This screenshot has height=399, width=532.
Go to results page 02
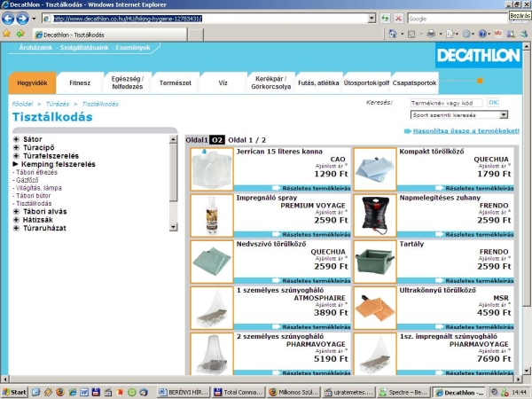pos(217,140)
